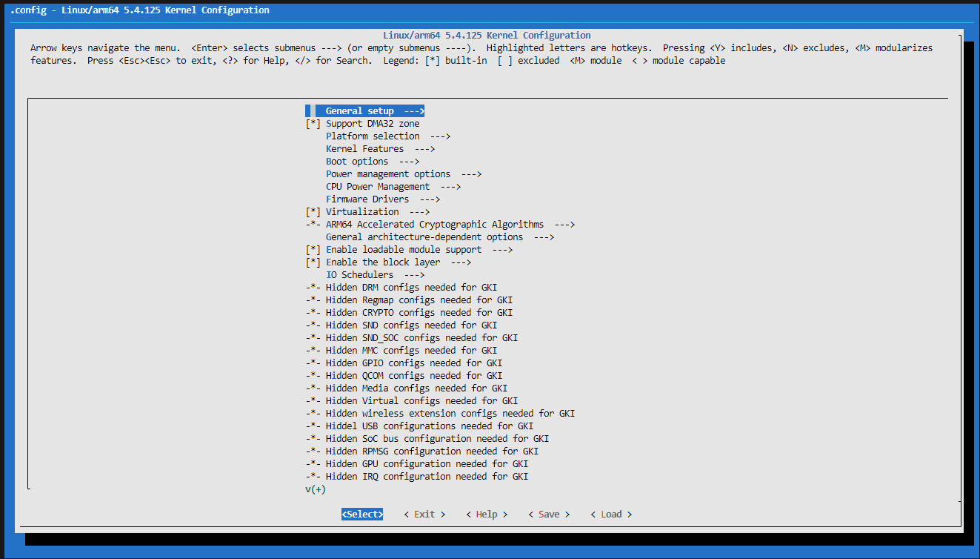Open the Firmware Drivers submenu
The height and width of the screenshot is (559, 980).
pos(383,199)
